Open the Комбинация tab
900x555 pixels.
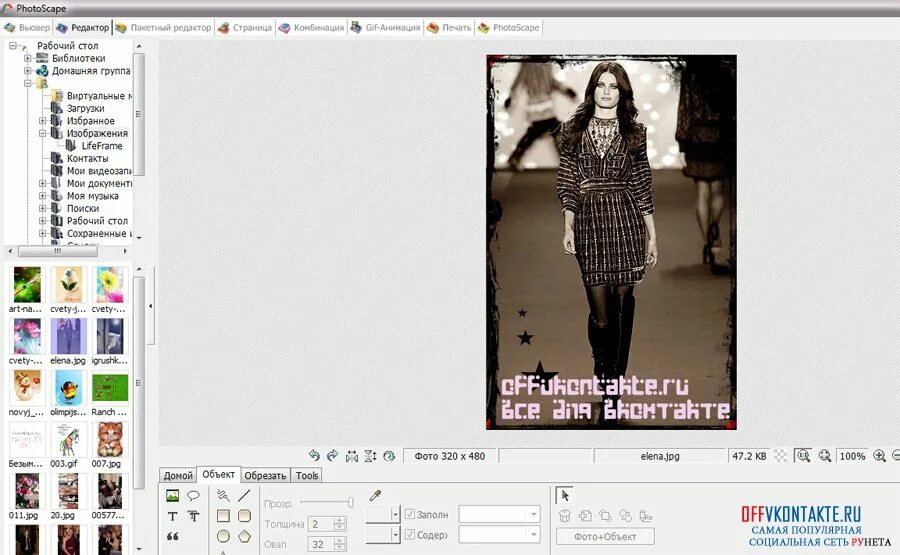pyautogui.click(x=311, y=28)
